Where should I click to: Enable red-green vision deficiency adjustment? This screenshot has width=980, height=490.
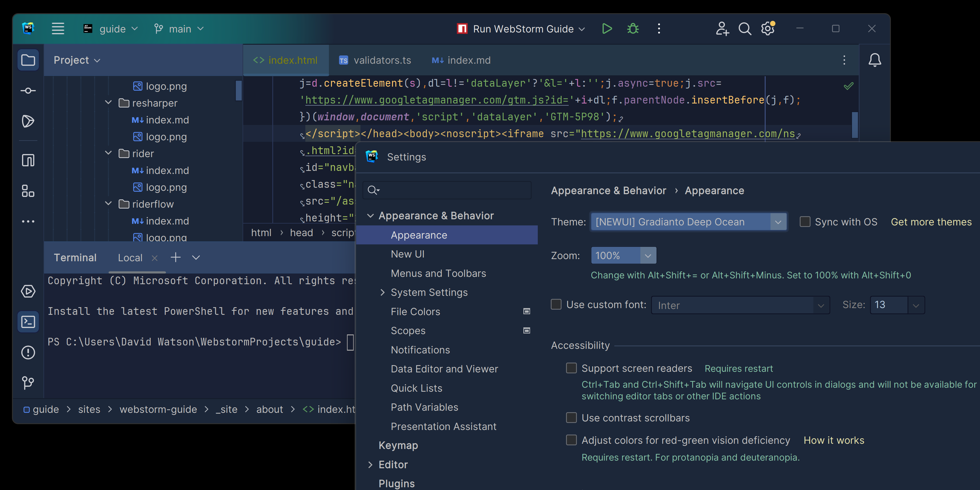571,440
